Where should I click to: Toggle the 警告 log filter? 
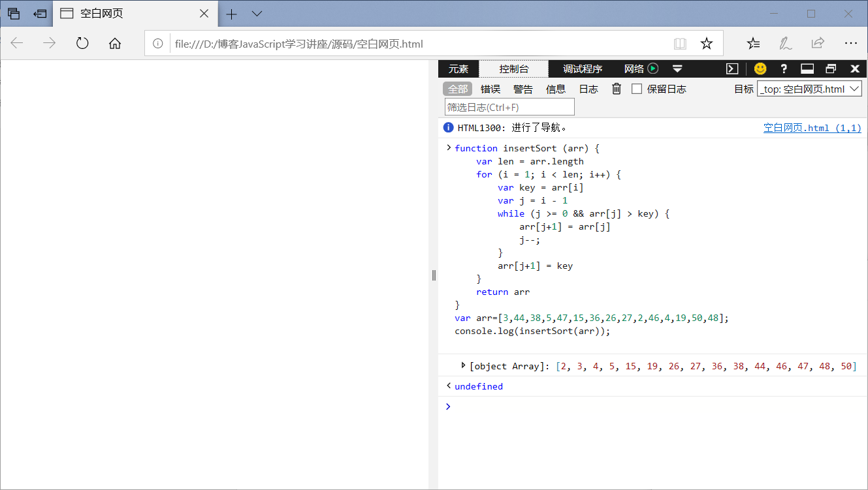(523, 89)
